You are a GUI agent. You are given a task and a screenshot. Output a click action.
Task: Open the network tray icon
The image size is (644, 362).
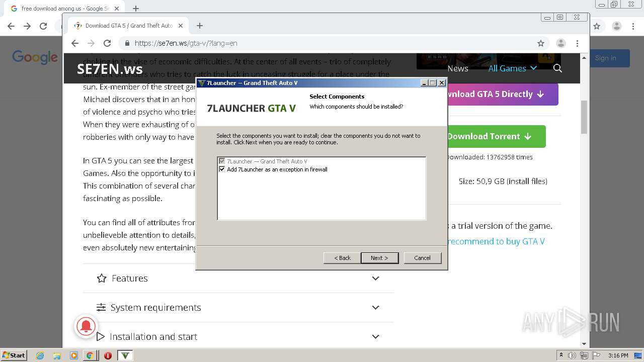point(584,355)
